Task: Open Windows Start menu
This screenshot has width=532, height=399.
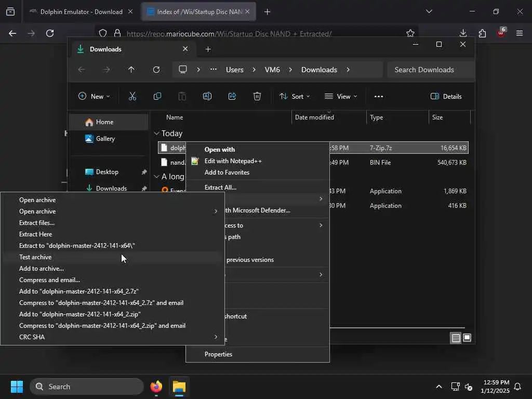Action: tap(17, 387)
